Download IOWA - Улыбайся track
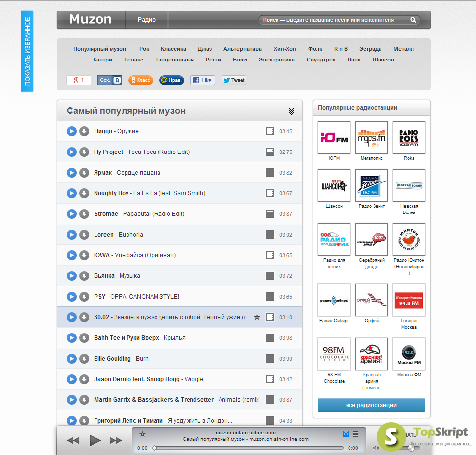 coord(84,255)
